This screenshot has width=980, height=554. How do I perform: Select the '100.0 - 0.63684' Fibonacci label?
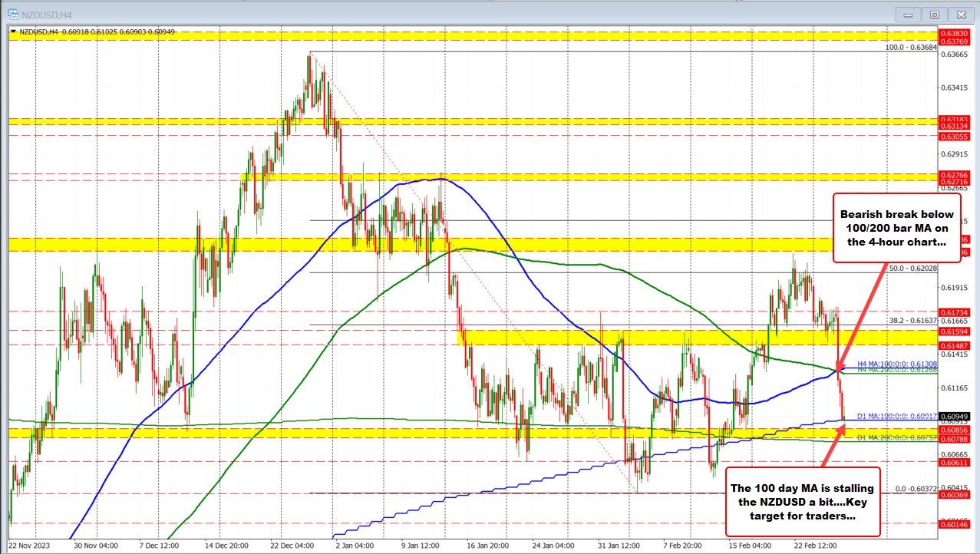tap(911, 48)
